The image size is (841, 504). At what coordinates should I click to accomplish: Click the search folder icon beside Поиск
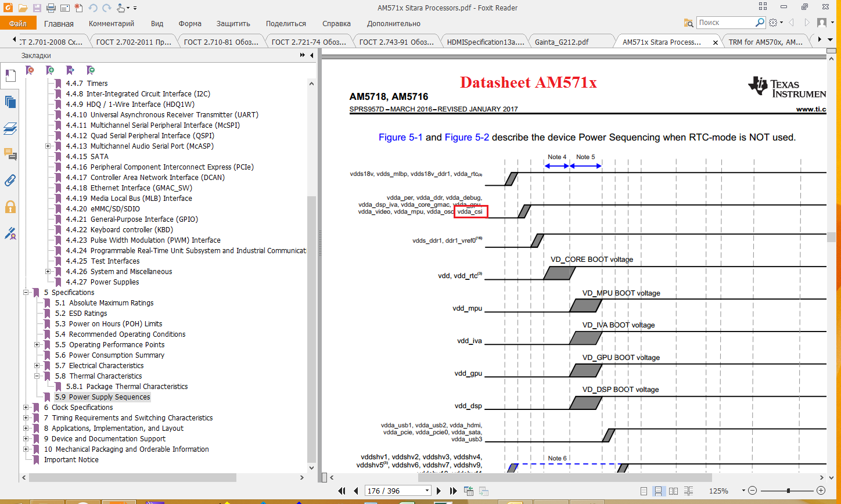coord(689,23)
